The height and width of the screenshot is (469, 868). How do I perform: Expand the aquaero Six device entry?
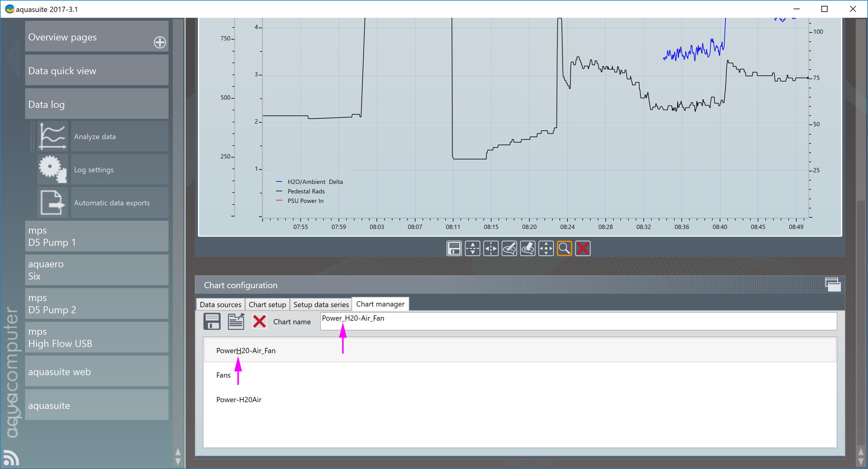click(97, 270)
